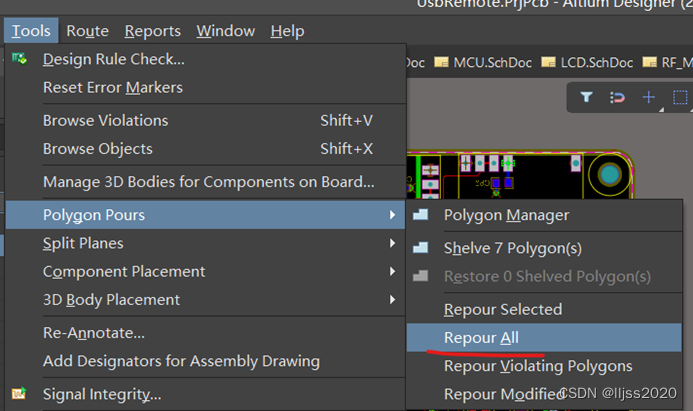Click the plus move objects icon
Screen dimensions: 693x411
click(x=648, y=97)
